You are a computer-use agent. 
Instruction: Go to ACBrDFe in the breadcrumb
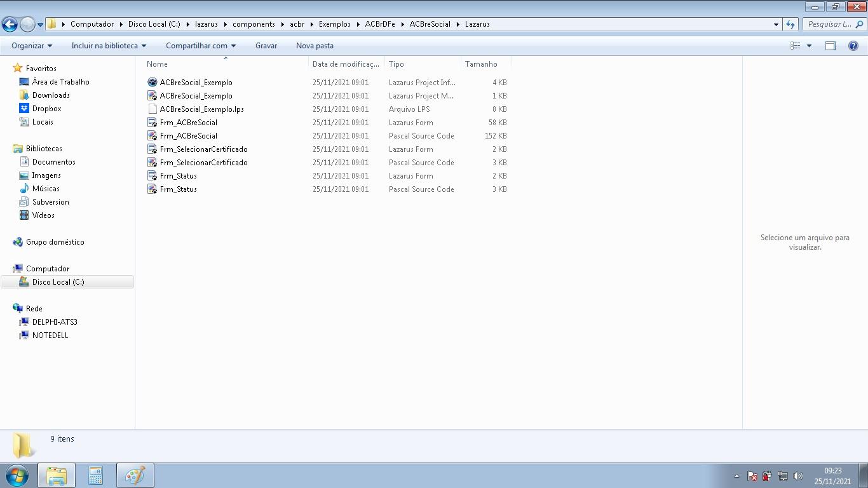coord(380,24)
